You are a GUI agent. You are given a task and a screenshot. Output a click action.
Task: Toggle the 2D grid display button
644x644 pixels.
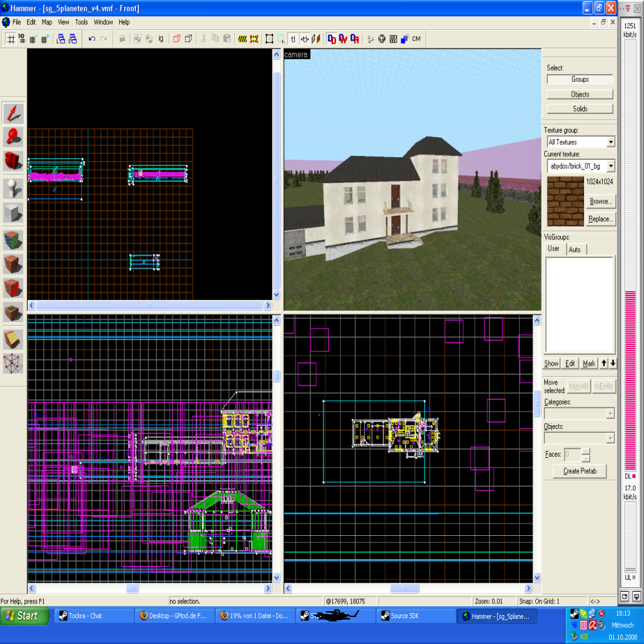point(10,39)
